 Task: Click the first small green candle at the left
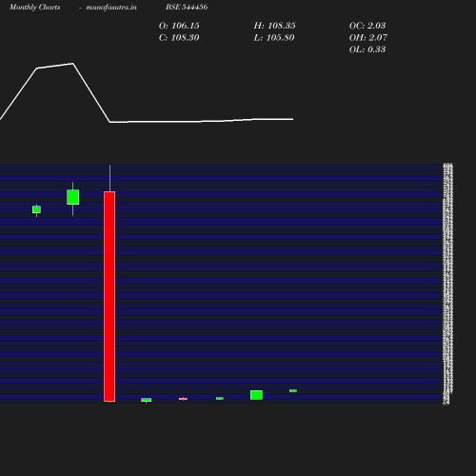pos(36,209)
